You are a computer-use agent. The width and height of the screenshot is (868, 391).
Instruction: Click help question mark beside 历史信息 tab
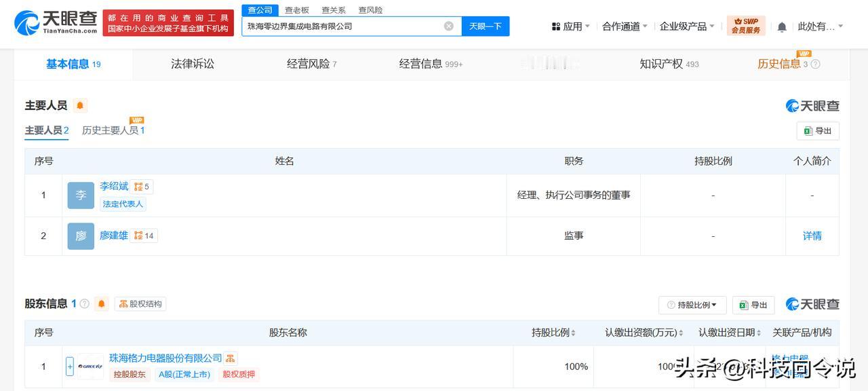816,64
